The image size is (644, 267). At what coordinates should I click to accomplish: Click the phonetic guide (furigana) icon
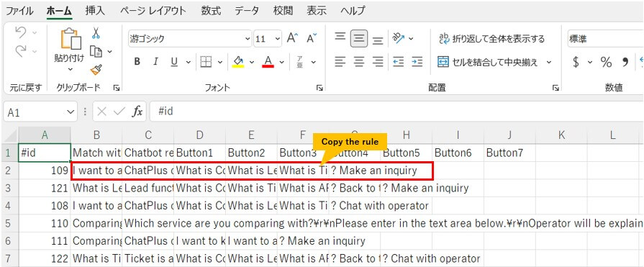(x=300, y=62)
